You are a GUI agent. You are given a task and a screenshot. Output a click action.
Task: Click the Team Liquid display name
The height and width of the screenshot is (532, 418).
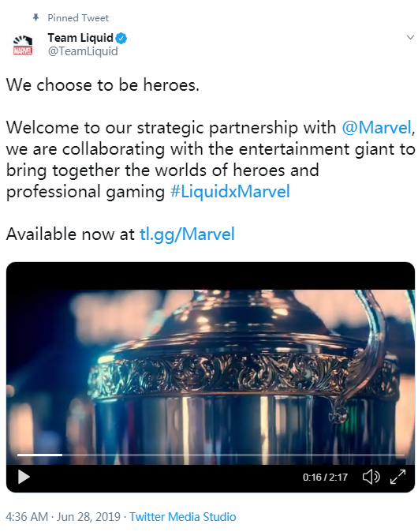[80, 38]
